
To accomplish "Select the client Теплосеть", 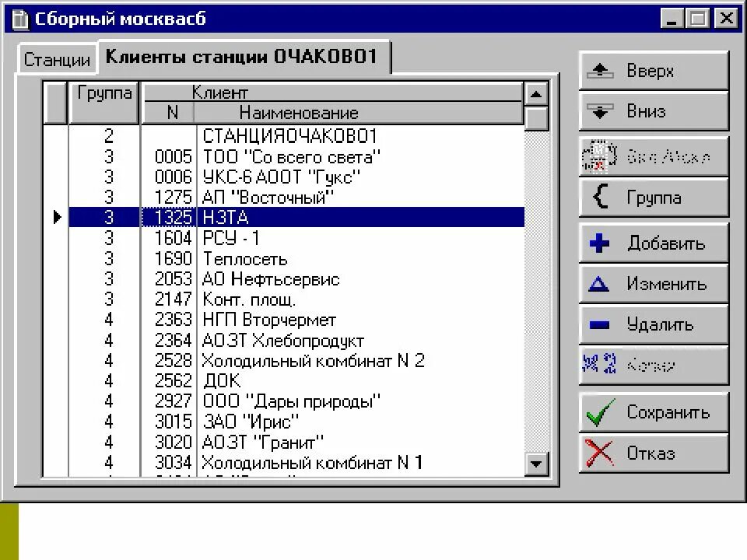I will tap(245, 258).
